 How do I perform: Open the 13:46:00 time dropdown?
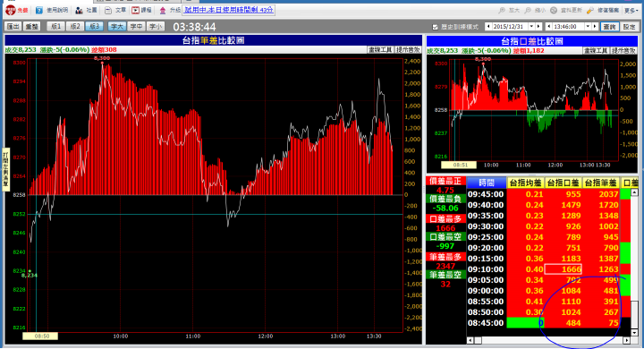click(x=588, y=26)
